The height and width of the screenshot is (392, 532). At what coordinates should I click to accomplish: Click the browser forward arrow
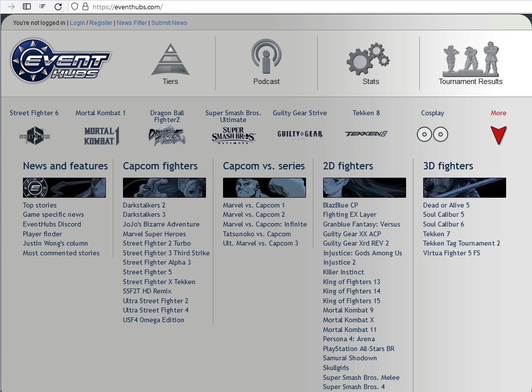tap(11, 7)
